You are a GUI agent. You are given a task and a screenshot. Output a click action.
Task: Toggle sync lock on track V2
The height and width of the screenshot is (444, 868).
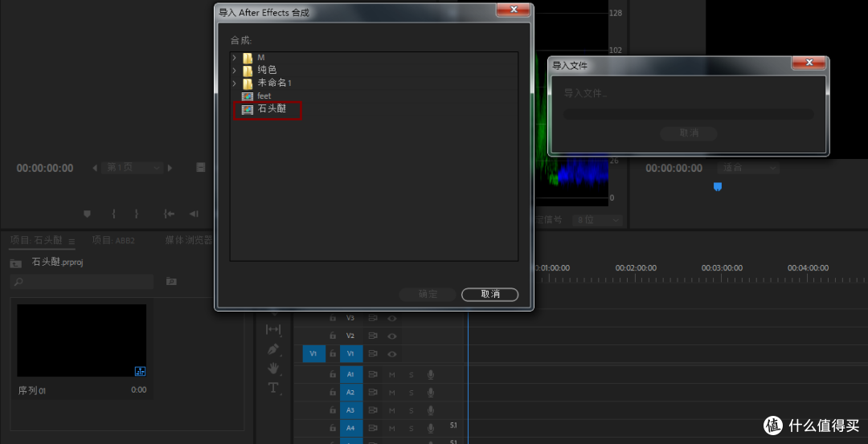(373, 336)
